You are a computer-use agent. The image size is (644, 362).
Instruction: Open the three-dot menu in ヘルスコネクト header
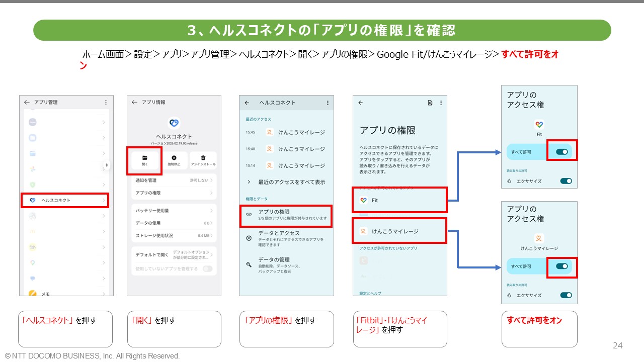tap(328, 103)
